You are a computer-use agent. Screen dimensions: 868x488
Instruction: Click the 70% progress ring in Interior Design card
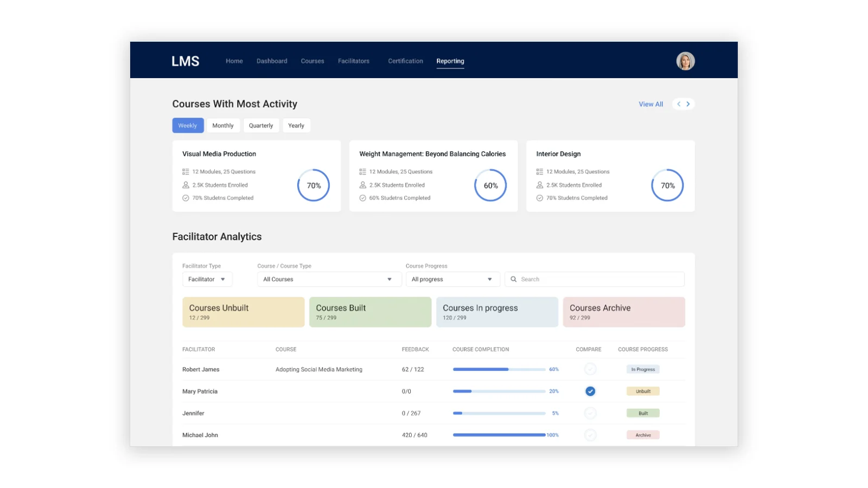click(x=667, y=185)
